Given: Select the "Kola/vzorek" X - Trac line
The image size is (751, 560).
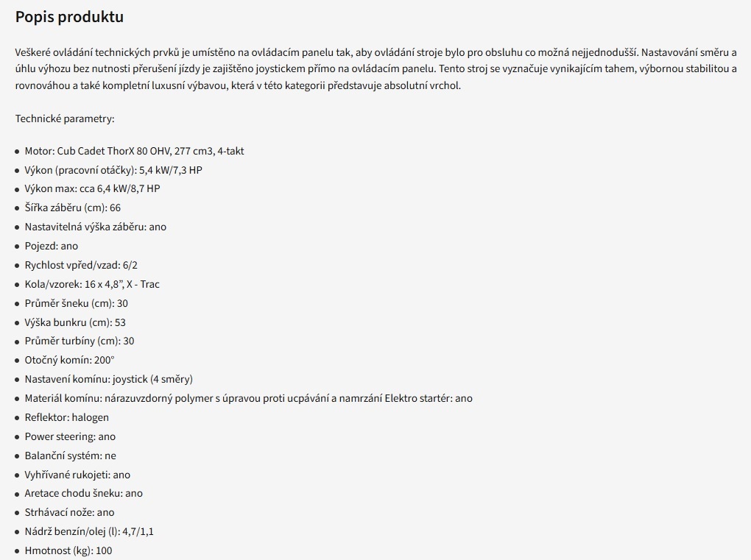Looking at the screenshot, I should (x=92, y=284).
